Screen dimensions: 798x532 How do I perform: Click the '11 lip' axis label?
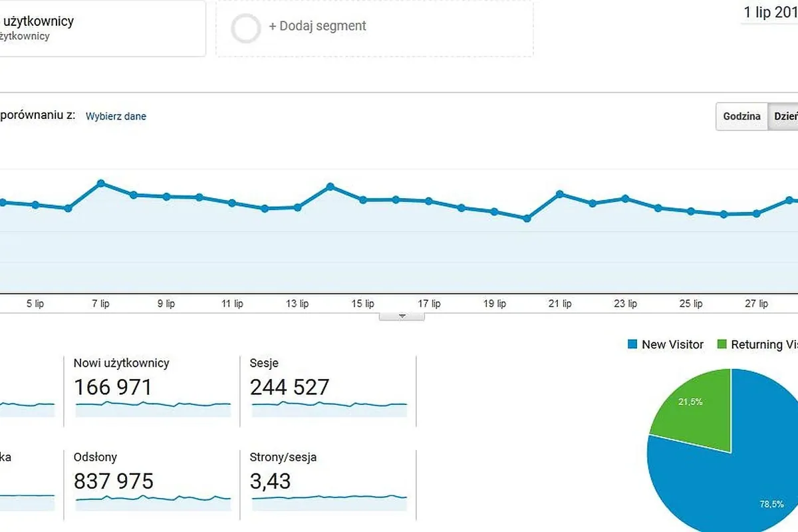pos(231,304)
